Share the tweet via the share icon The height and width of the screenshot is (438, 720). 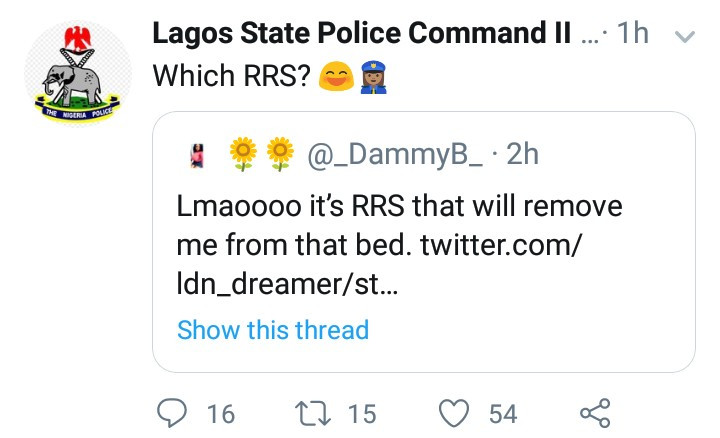click(x=594, y=413)
